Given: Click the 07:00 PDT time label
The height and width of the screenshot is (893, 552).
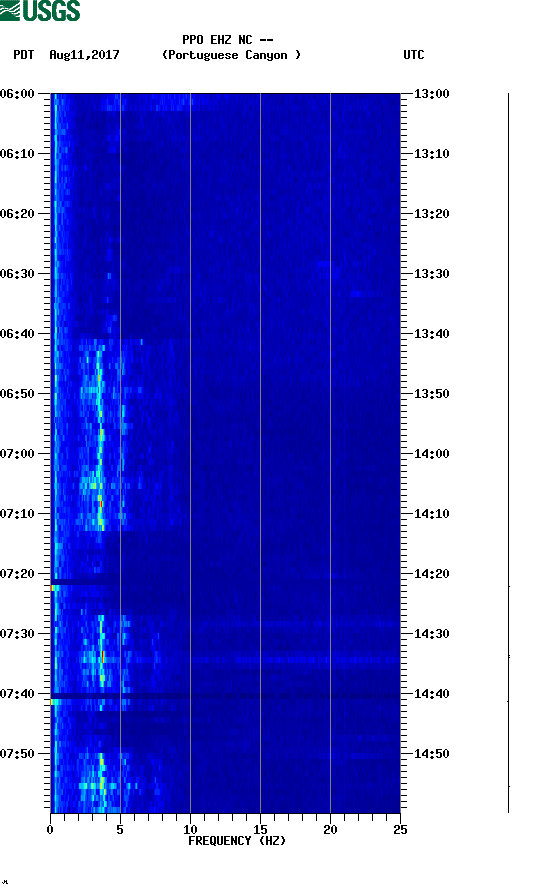Looking at the screenshot, I should (18, 453).
